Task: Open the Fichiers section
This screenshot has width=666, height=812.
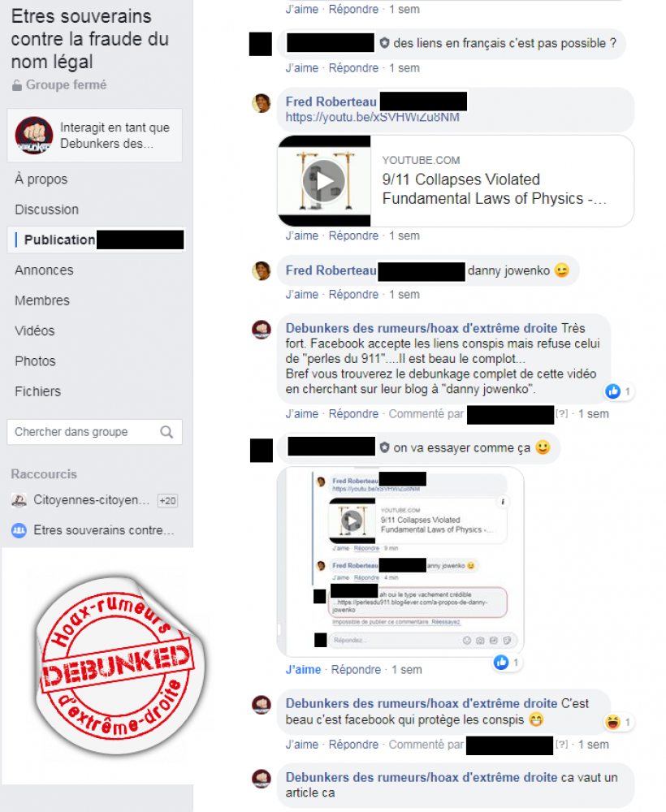Action: tap(38, 391)
